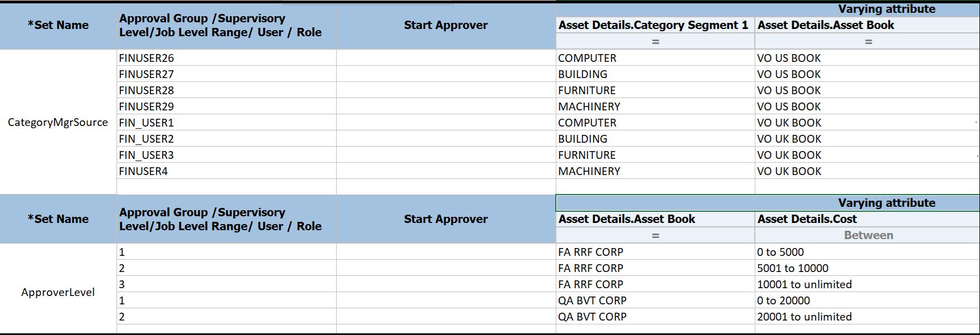Select the equals operator under Category Segment 1
This screenshot has height=335, width=980.
click(655, 42)
